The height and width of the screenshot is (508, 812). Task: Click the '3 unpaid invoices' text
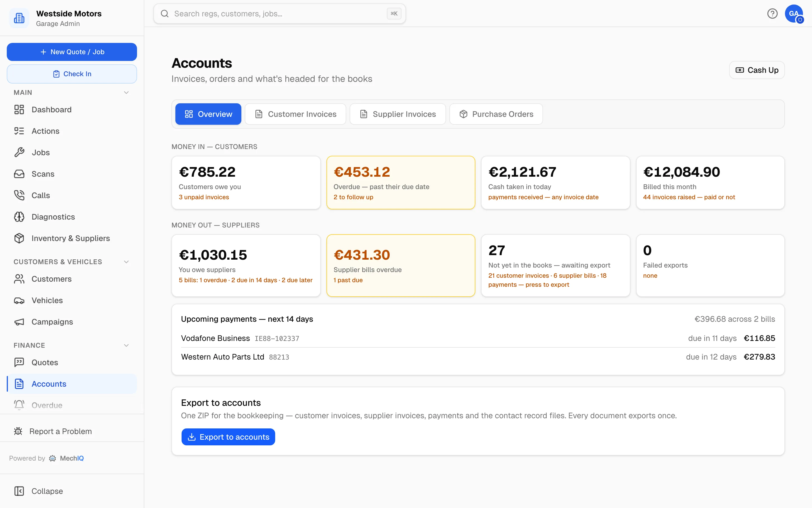coord(204,197)
